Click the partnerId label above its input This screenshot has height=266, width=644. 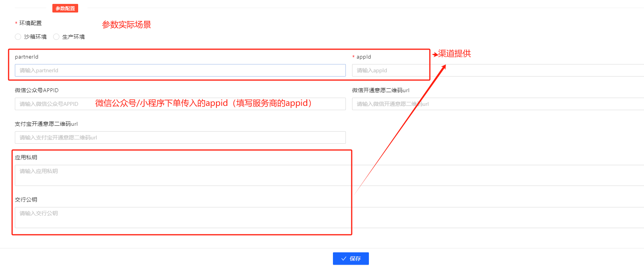[27, 57]
